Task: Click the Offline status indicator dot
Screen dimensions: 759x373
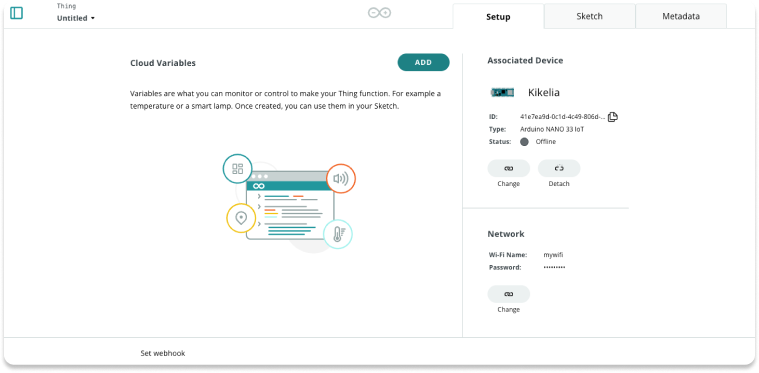Action: (524, 142)
